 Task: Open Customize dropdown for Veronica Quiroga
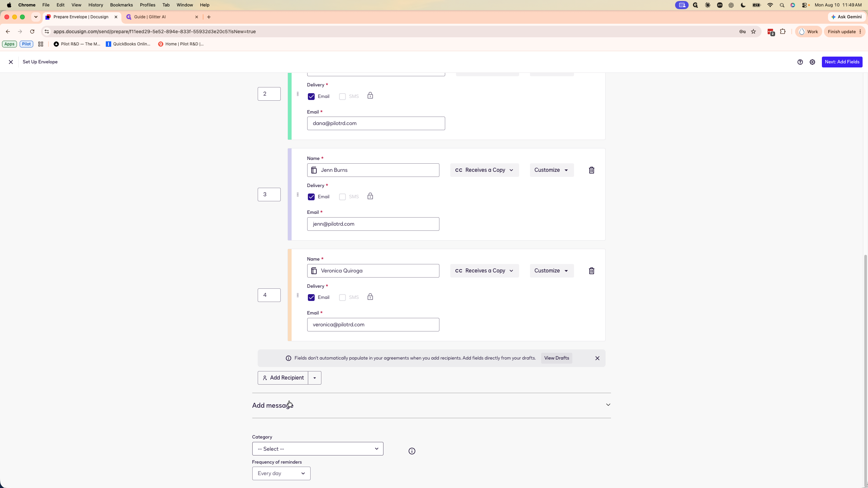point(552,271)
